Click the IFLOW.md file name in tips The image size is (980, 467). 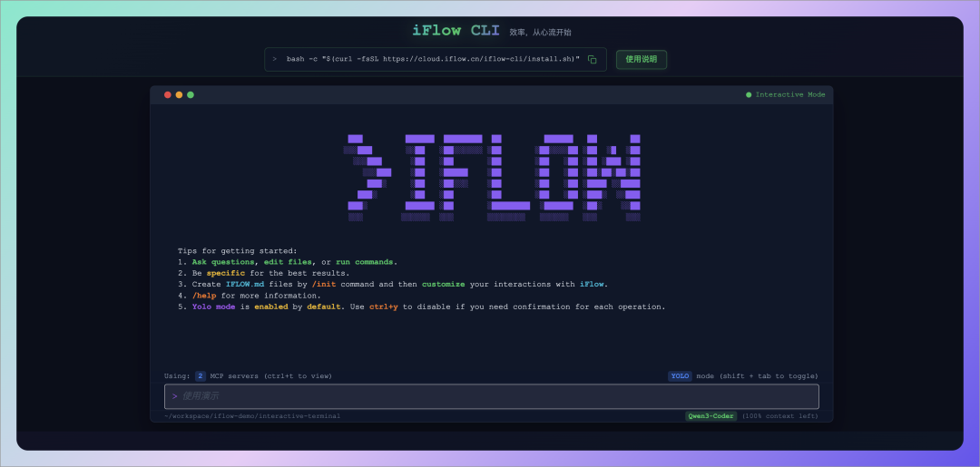pyautogui.click(x=246, y=284)
